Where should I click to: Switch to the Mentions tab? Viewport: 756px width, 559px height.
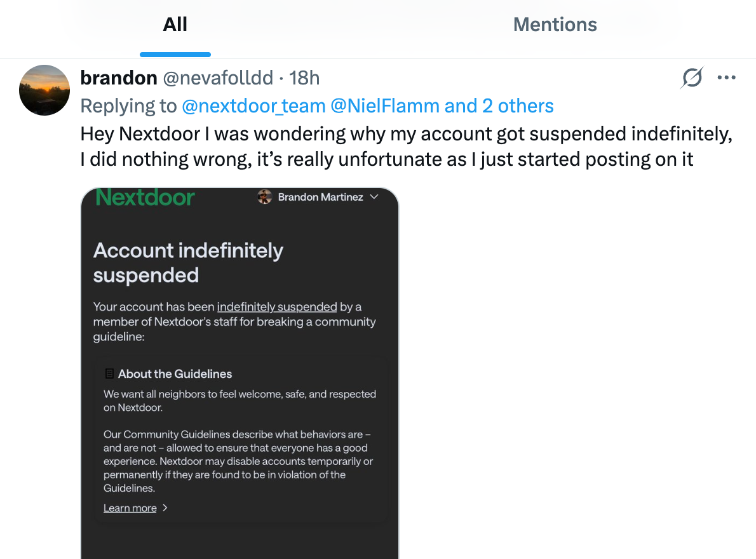555,24
